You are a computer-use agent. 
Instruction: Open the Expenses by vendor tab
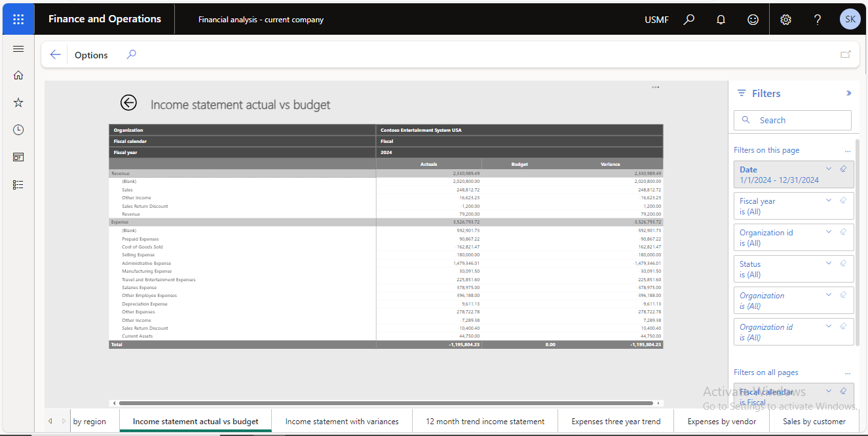pos(721,422)
